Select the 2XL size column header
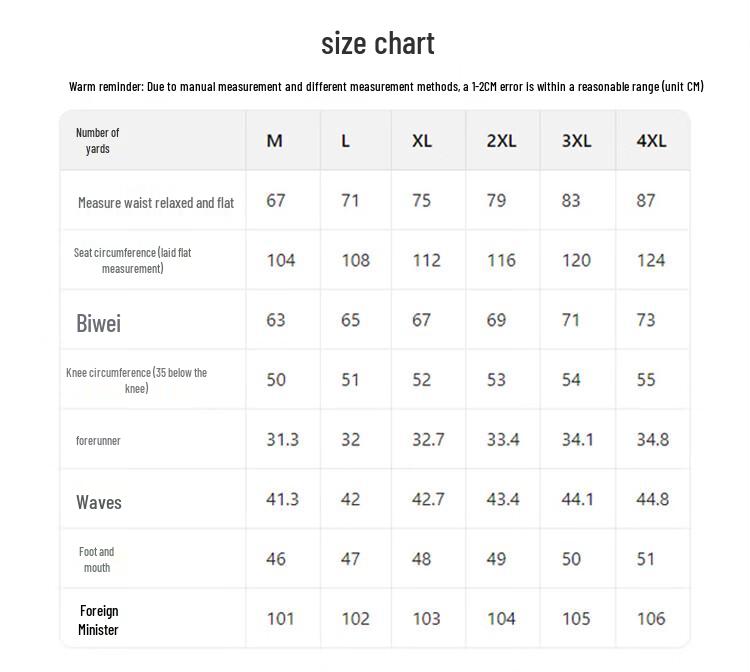 pos(501,141)
